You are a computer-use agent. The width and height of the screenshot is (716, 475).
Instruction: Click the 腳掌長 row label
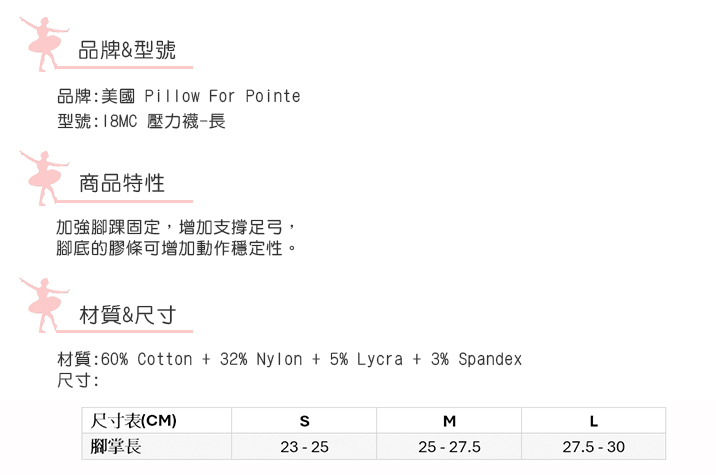tap(116, 446)
